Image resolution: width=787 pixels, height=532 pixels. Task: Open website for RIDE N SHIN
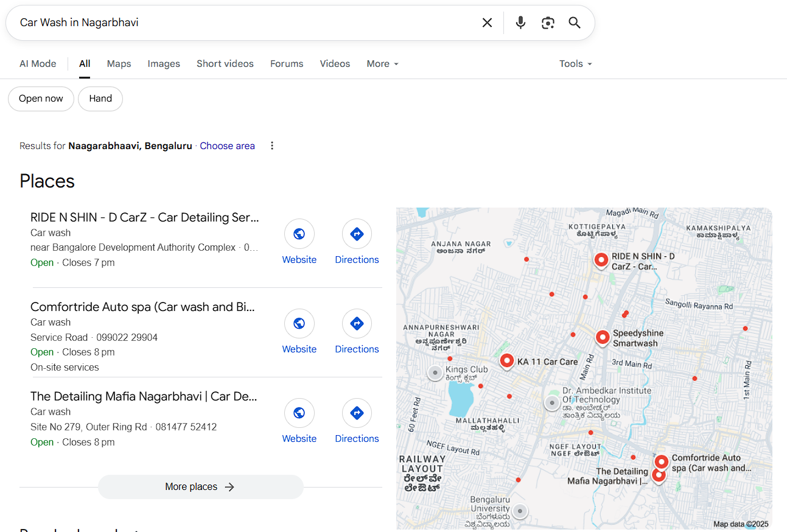(299, 242)
